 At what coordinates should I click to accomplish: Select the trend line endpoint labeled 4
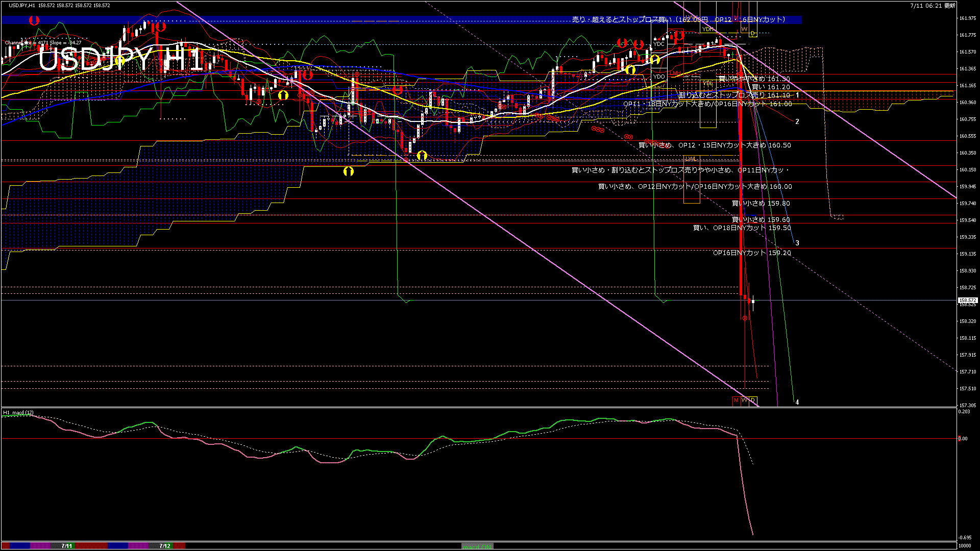coord(797,402)
